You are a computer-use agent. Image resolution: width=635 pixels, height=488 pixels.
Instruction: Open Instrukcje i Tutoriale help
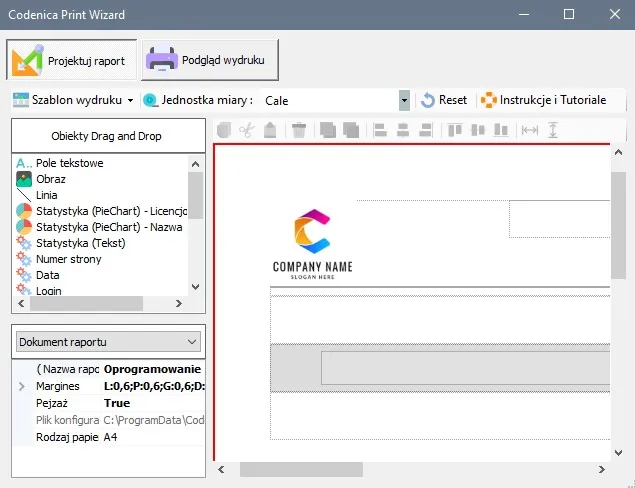click(544, 100)
